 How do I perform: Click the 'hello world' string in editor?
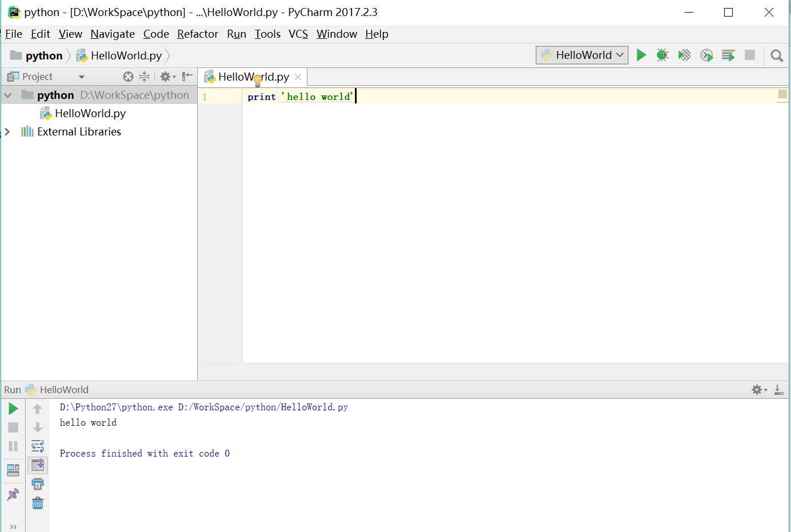[x=317, y=97]
